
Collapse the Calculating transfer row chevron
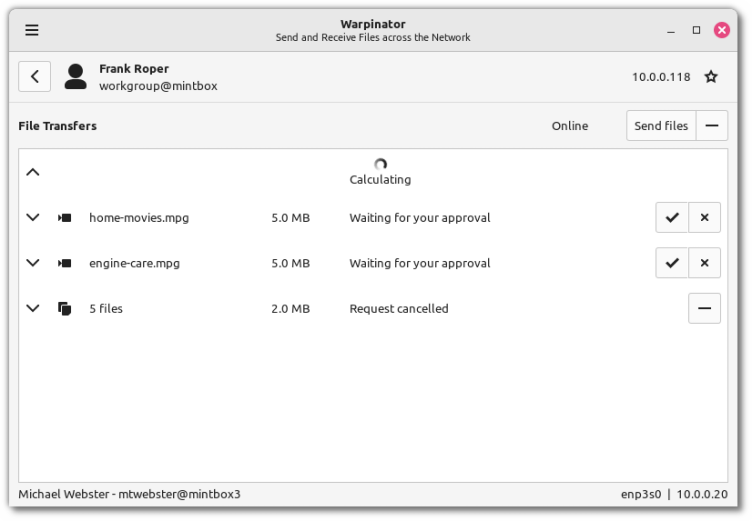[33, 172]
